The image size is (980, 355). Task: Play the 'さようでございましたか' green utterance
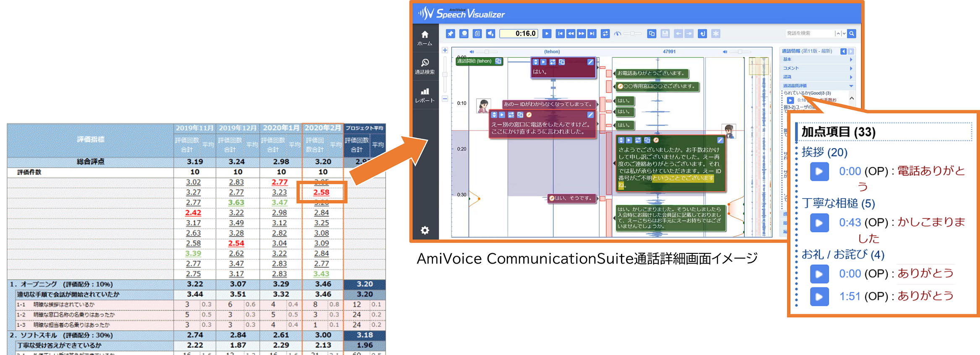coord(629,140)
